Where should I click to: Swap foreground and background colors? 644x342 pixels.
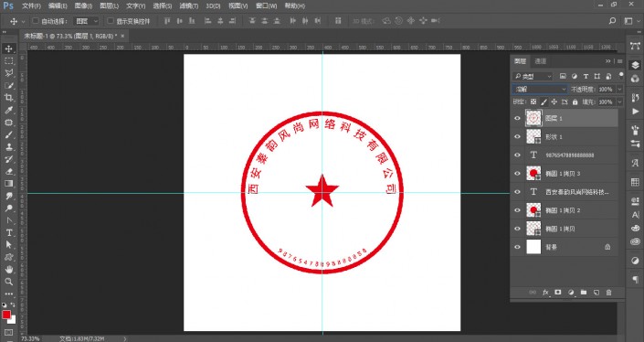[x=13, y=305]
